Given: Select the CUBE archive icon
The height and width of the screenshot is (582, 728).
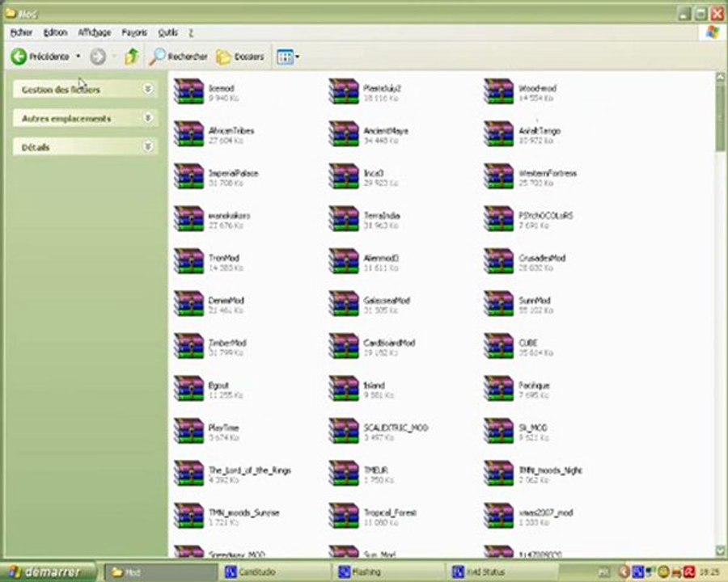Looking at the screenshot, I should pos(498,346).
